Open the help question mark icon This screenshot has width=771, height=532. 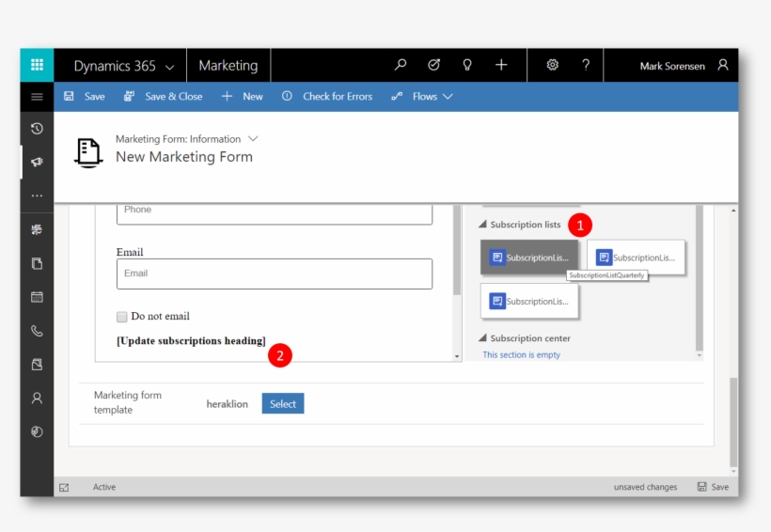tap(586, 65)
